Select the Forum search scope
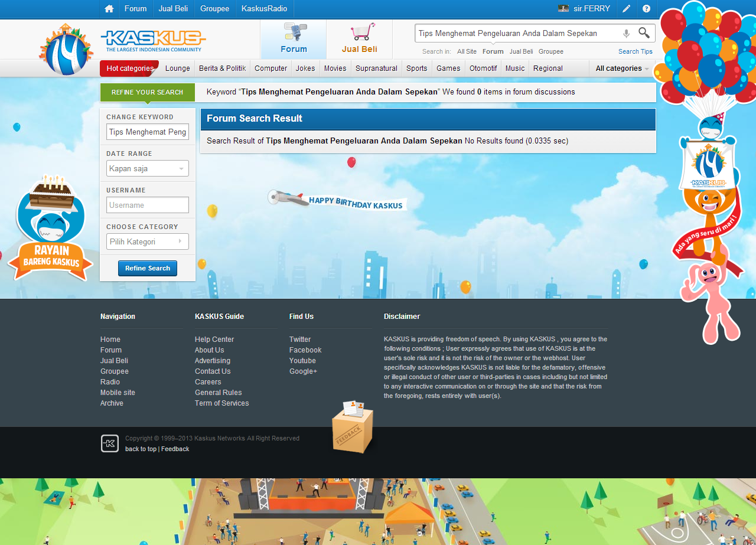756x545 pixels. click(493, 51)
